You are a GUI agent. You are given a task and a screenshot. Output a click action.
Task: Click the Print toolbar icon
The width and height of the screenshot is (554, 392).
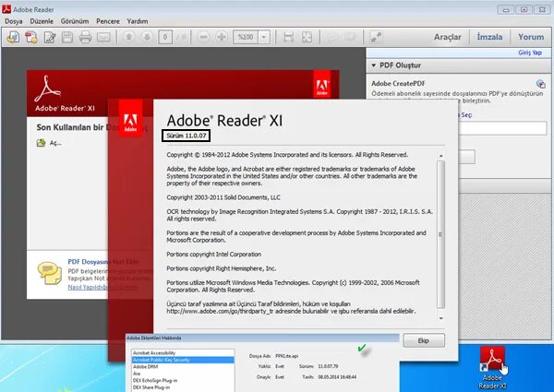click(x=85, y=37)
